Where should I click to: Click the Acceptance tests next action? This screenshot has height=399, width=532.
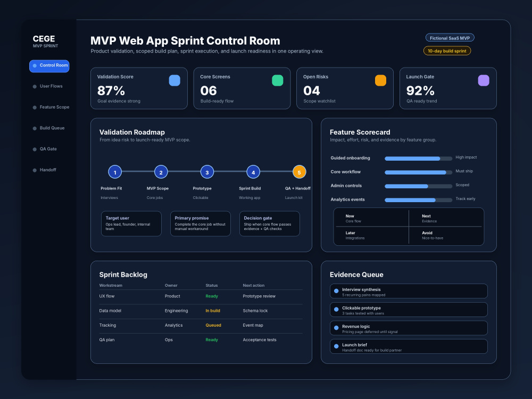click(x=260, y=340)
